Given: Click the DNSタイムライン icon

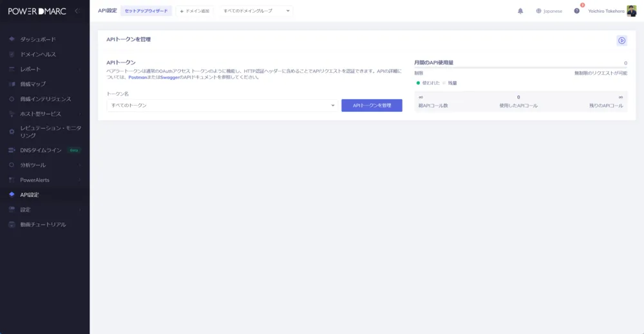Looking at the screenshot, I should coord(12,150).
